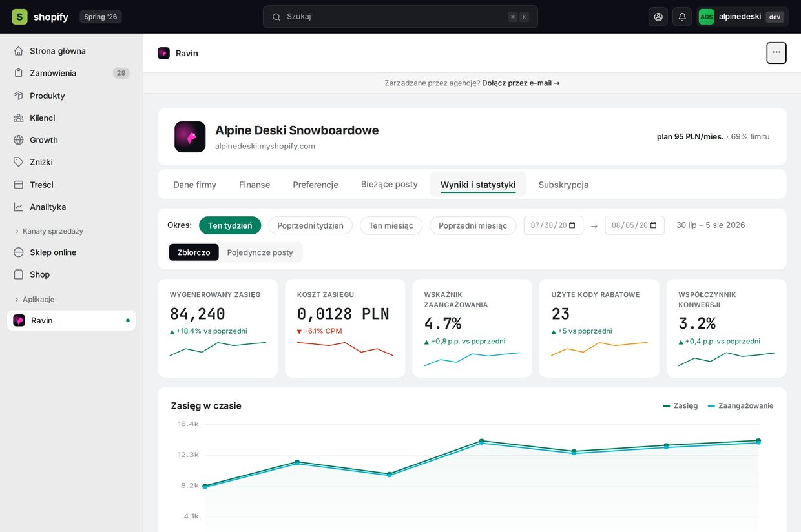Toggle Zasięg series in chart legend

click(x=680, y=406)
